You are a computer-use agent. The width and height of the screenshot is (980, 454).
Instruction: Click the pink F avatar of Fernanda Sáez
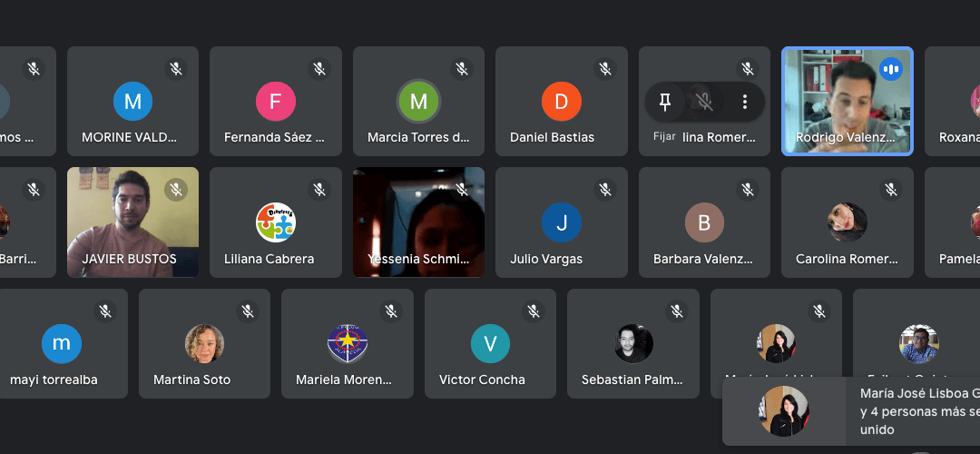click(276, 102)
